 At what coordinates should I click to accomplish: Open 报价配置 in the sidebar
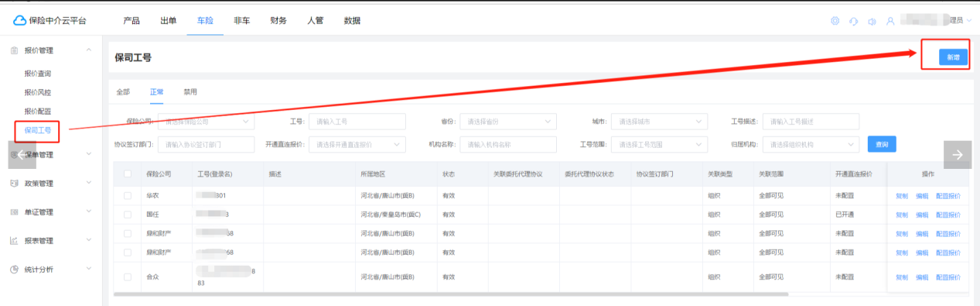pos(38,112)
